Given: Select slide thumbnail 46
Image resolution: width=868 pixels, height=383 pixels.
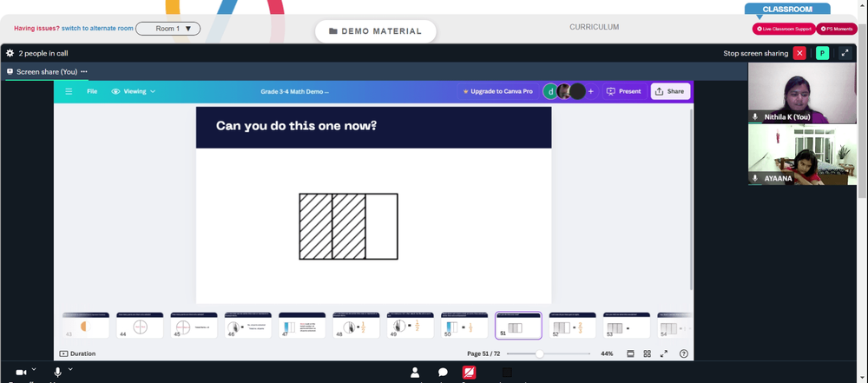Looking at the screenshot, I should tap(248, 326).
